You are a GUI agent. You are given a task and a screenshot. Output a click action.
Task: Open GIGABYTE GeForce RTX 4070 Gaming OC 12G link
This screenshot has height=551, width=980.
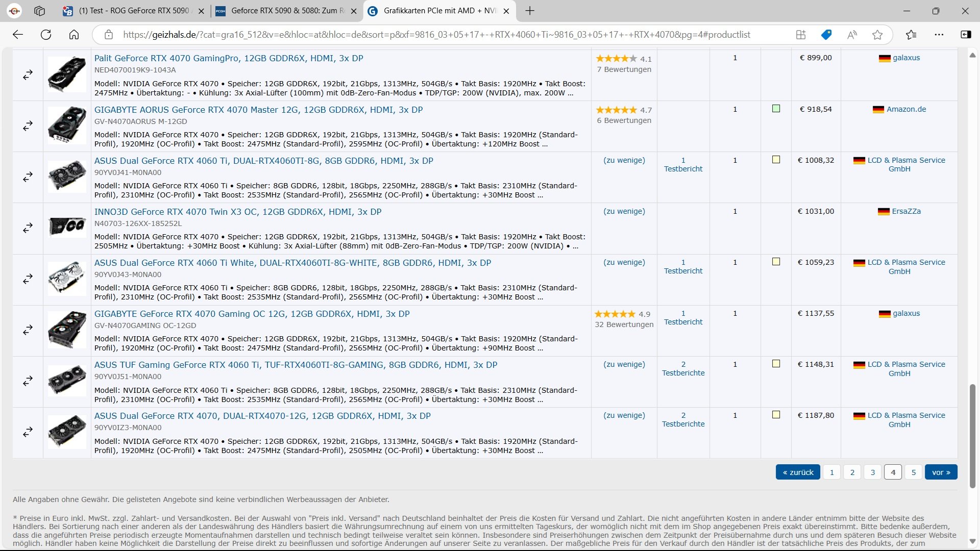click(252, 314)
